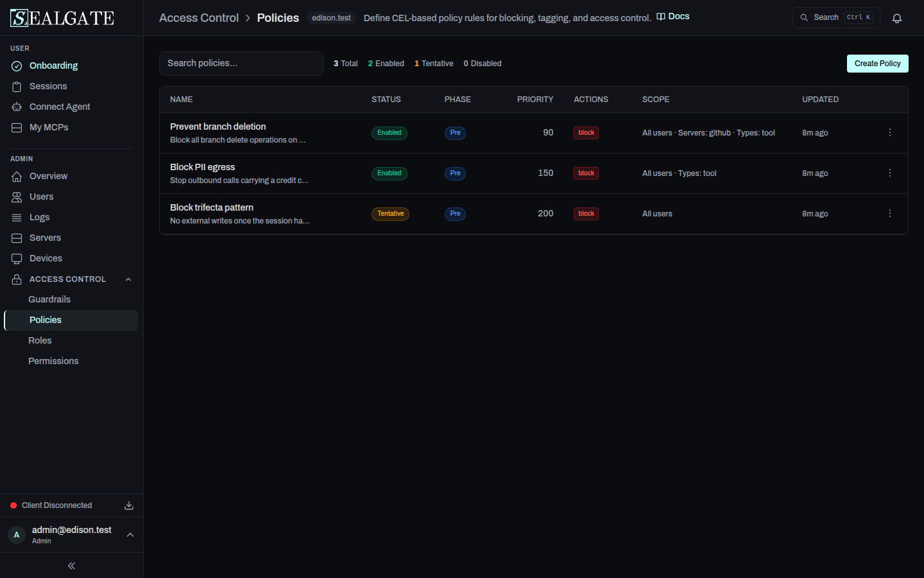Focus the Search policies field
This screenshot has height=578, width=924.
pyautogui.click(x=241, y=64)
